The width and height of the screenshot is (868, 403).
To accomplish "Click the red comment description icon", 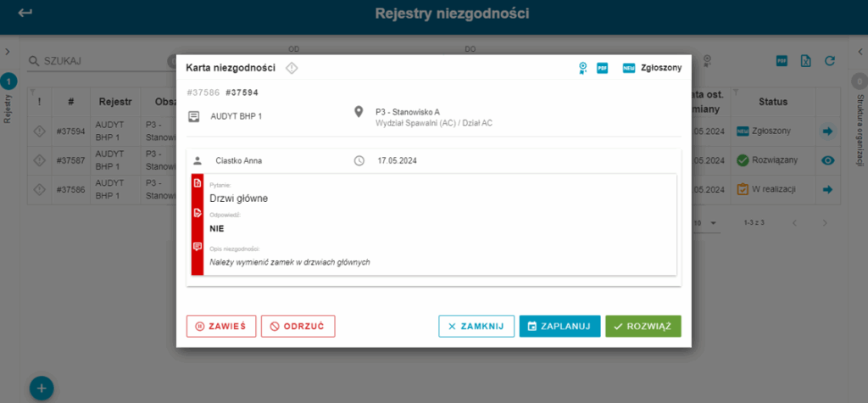I will pyautogui.click(x=198, y=247).
